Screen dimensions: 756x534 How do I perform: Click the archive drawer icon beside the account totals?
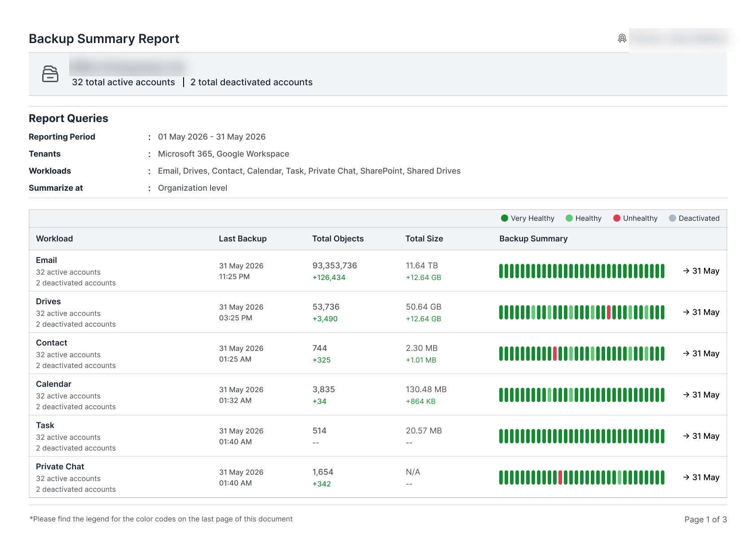(50, 74)
